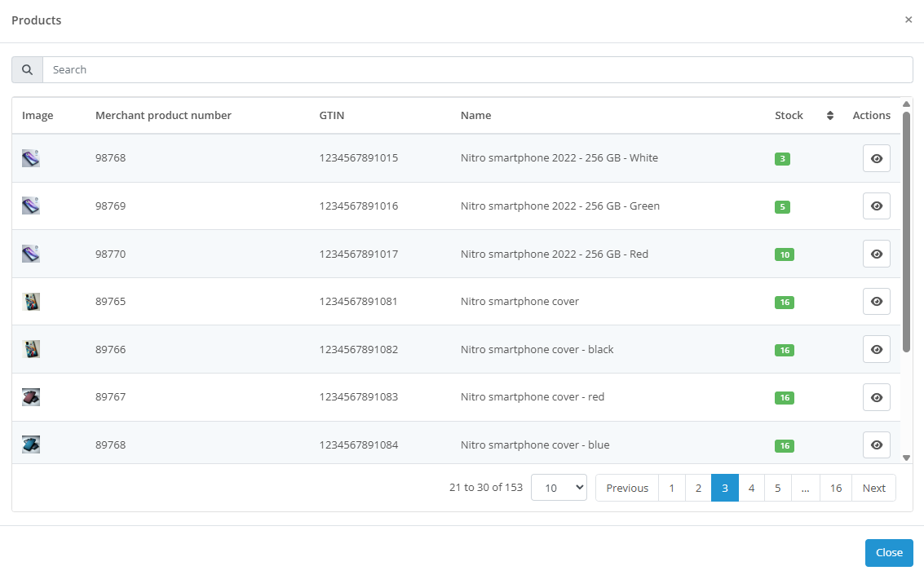
Task: Jump to page 16 in pagination
Action: click(x=835, y=488)
